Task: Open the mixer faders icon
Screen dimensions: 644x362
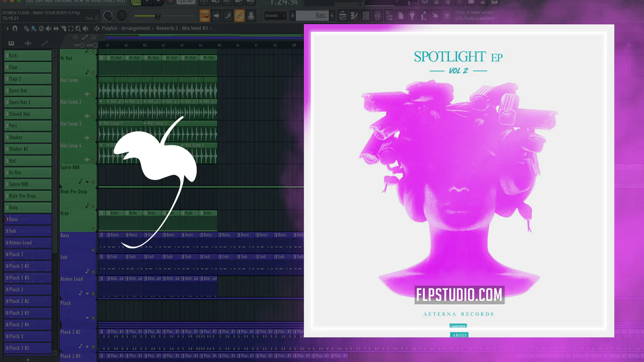Action: pyautogui.click(x=378, y=16)
